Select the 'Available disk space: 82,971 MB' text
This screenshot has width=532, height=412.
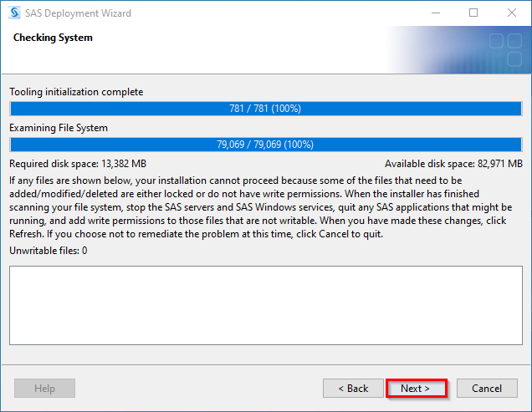coord(453,164)
